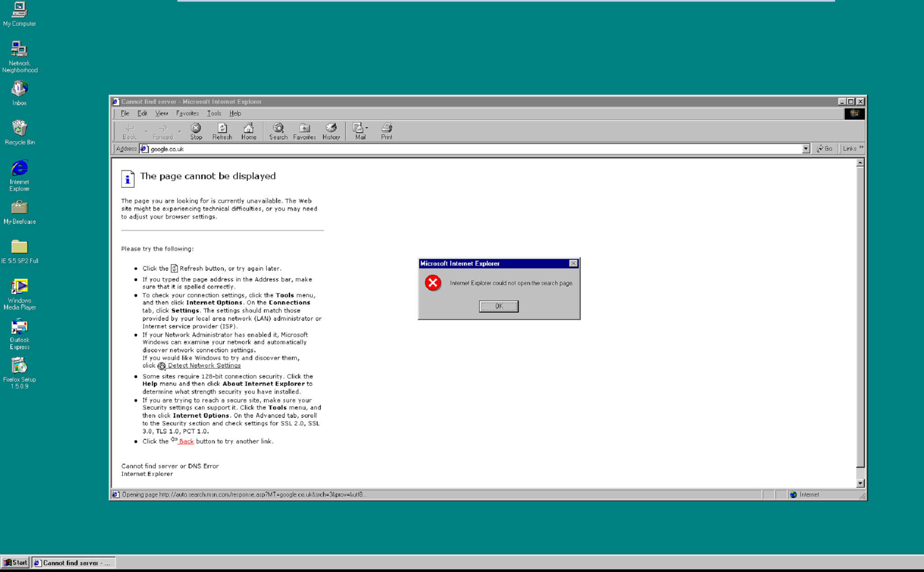Click inside the Address bar field
924x572 pixels.
pos(451,149)
